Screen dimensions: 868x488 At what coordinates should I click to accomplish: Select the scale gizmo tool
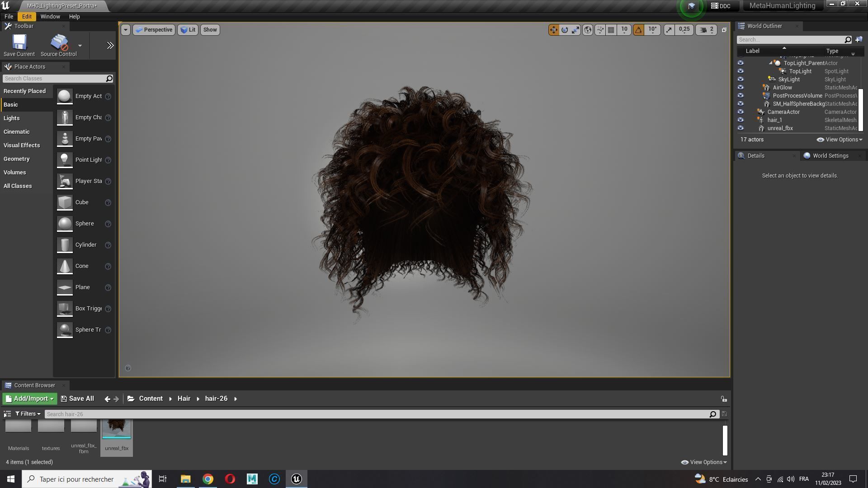576,30
